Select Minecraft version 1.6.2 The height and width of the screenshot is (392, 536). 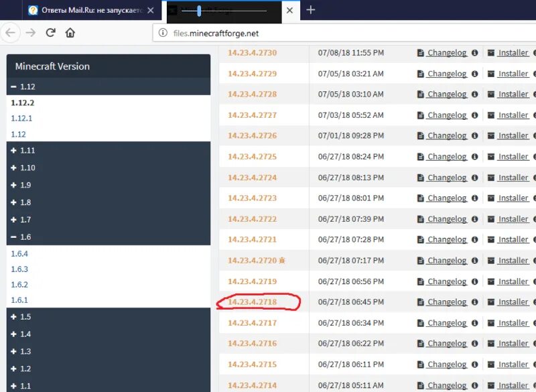19,285
